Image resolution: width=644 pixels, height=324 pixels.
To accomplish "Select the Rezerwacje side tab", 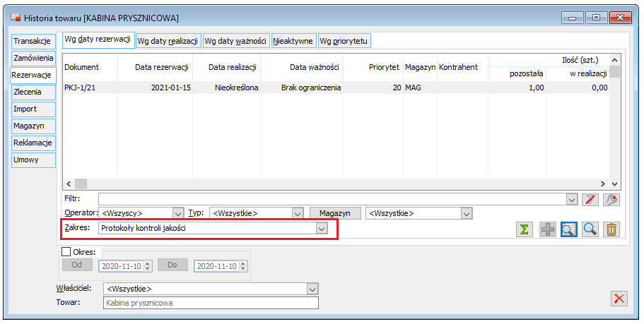I will [x=32, y=75].
